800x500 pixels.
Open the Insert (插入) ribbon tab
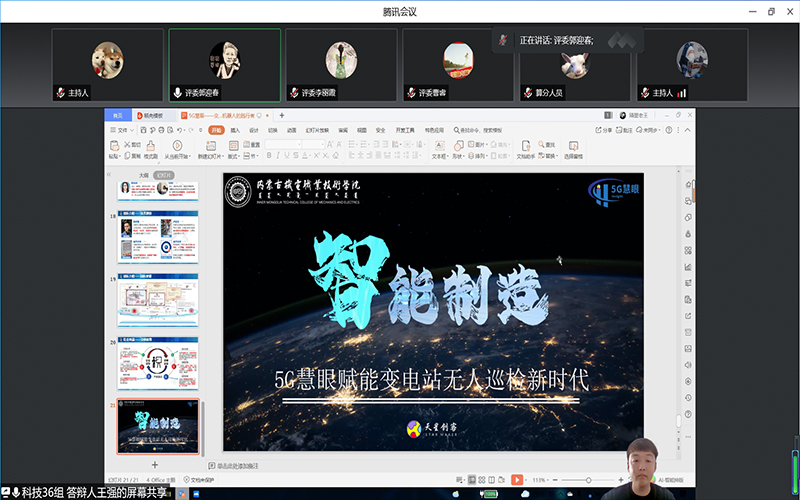point(235,130)
